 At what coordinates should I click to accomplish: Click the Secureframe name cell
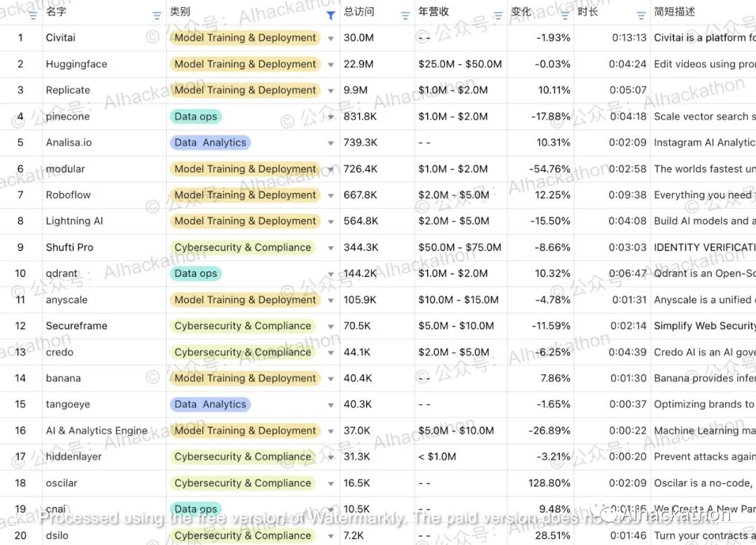(x=104, y=326)
